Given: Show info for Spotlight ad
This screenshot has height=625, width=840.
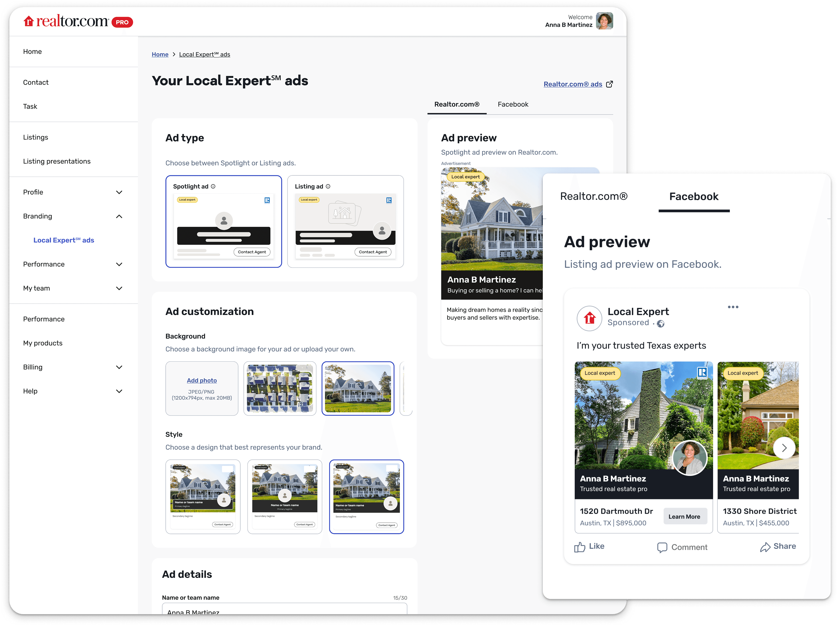Looking at the screenshot, I should [213, 187].
